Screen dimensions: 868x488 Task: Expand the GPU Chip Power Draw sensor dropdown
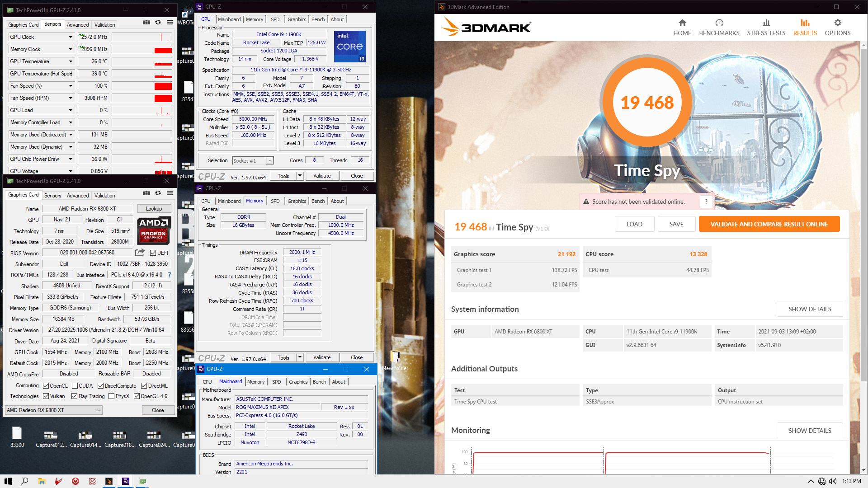tap(71, 159)
